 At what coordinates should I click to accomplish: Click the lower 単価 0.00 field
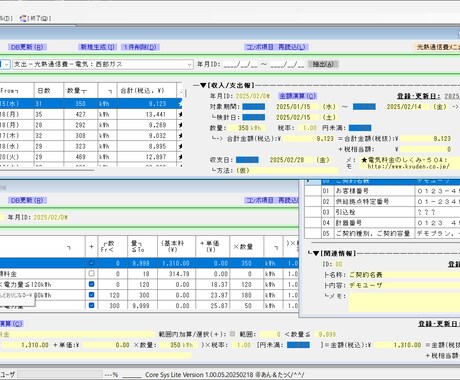point(106,345)
